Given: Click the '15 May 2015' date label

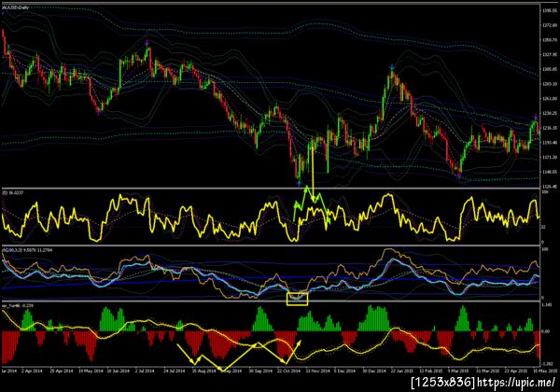Looking at the screenshot, I should [x=545, y=371].
